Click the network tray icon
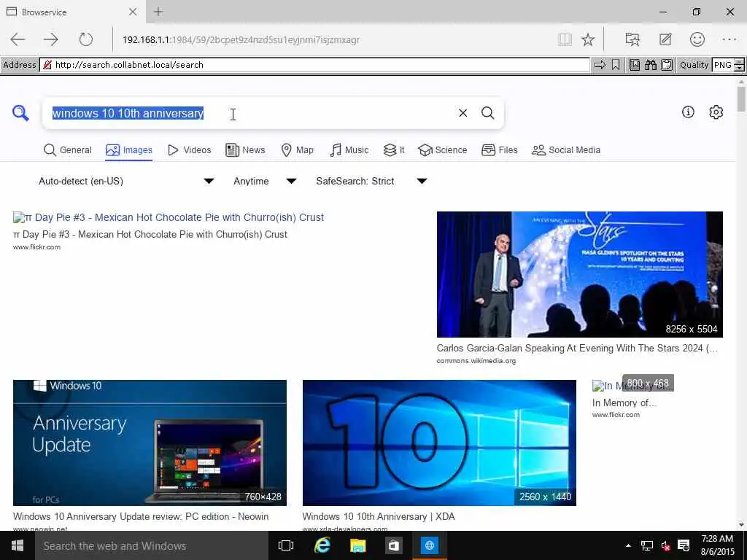747x560 pixels. 646,545
